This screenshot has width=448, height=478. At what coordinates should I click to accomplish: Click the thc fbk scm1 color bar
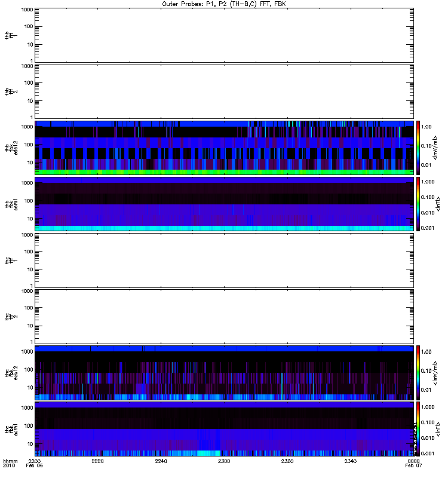tap(418, 428)
